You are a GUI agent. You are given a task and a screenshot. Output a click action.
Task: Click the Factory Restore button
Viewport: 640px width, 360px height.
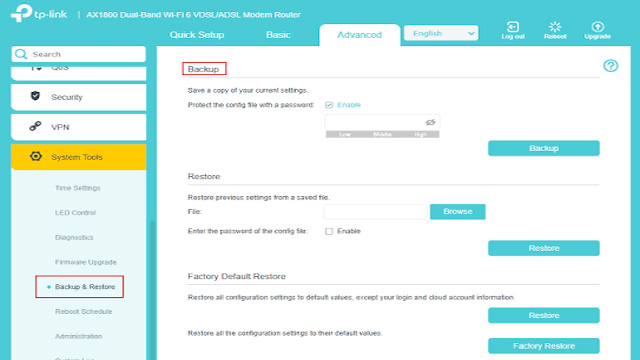(544, 346)
